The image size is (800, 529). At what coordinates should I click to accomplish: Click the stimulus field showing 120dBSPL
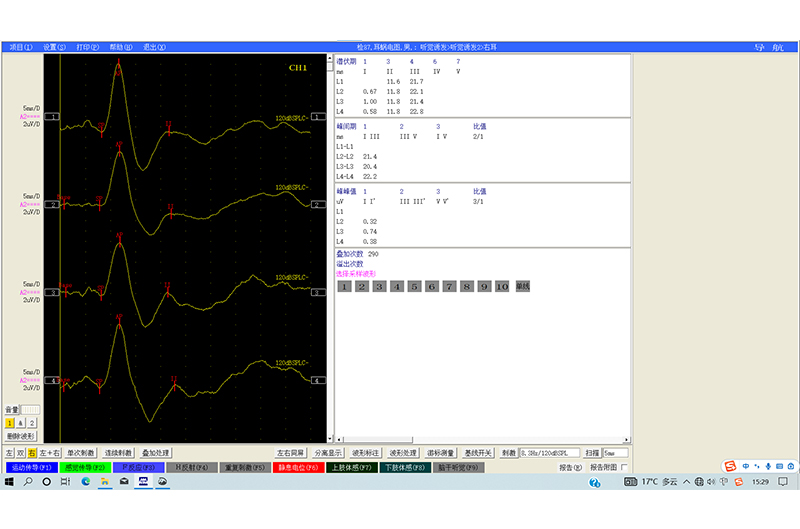[x=549, y=453]
